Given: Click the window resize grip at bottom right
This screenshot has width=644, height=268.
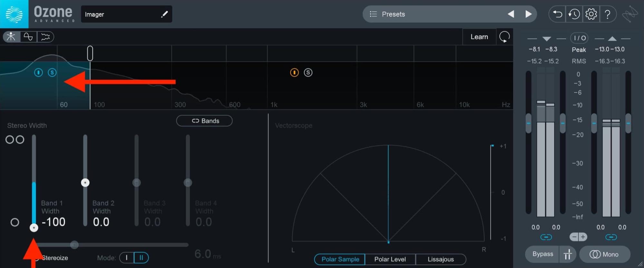Looking at the screenshot, I should tap(640, 264).
